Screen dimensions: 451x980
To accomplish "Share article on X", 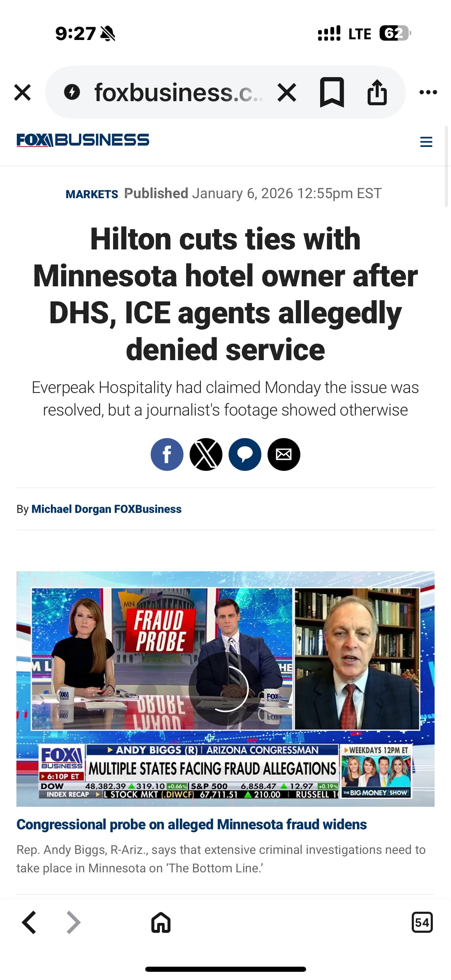I will click(x=206, y=454).
